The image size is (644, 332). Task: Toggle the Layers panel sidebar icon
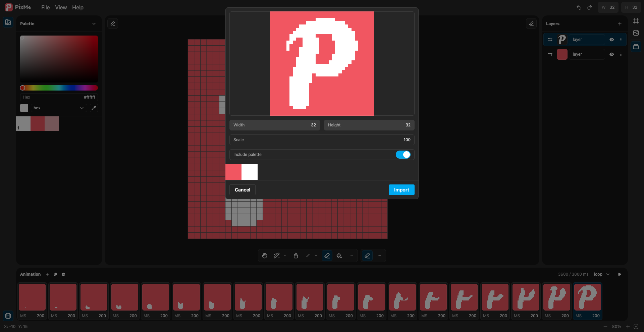[636, 47]
